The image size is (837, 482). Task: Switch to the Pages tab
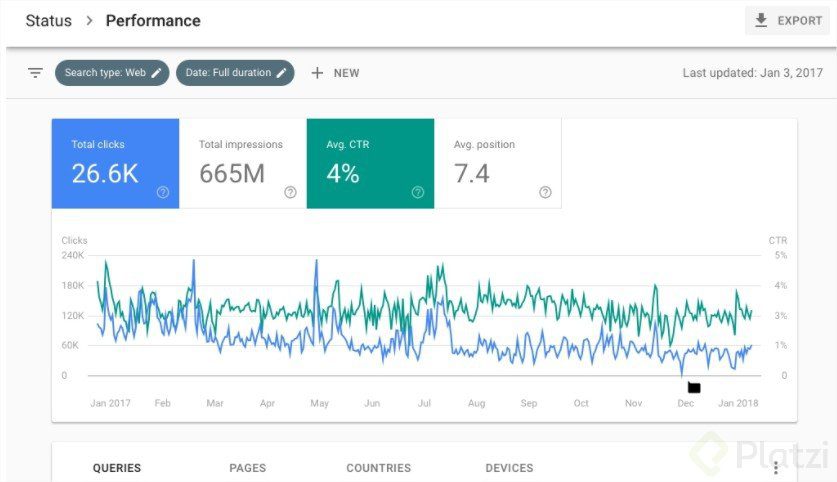[x=247, y=468]
